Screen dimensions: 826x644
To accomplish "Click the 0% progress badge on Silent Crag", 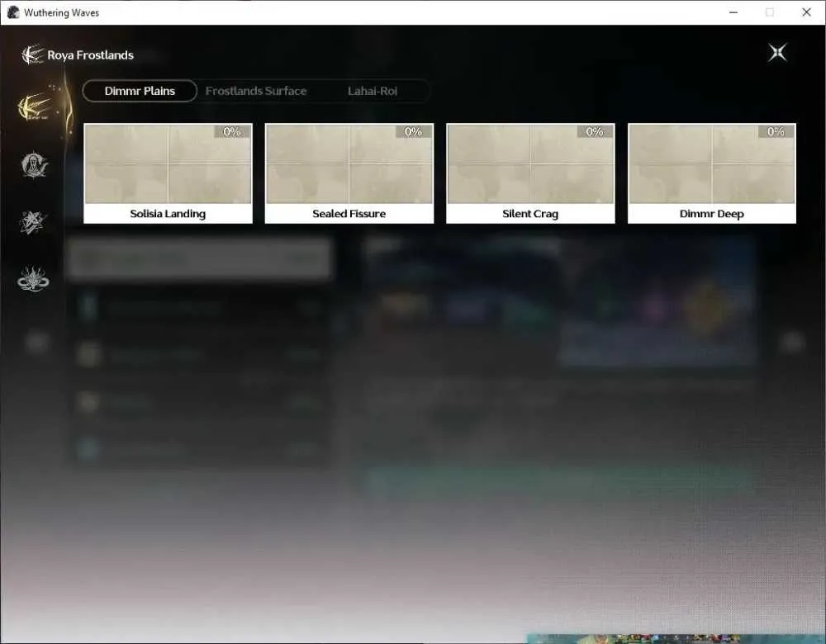I will coord(595,131).
